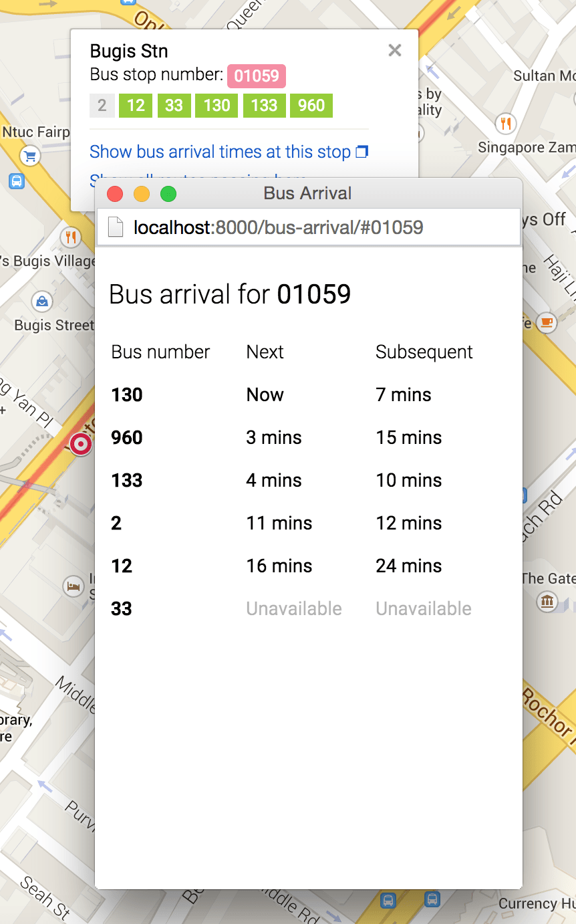Image resolution: width=576 pixels, height=924 pixels.
Task: Choose the bus 130 route badge
Action: click(x=217, y=106)
